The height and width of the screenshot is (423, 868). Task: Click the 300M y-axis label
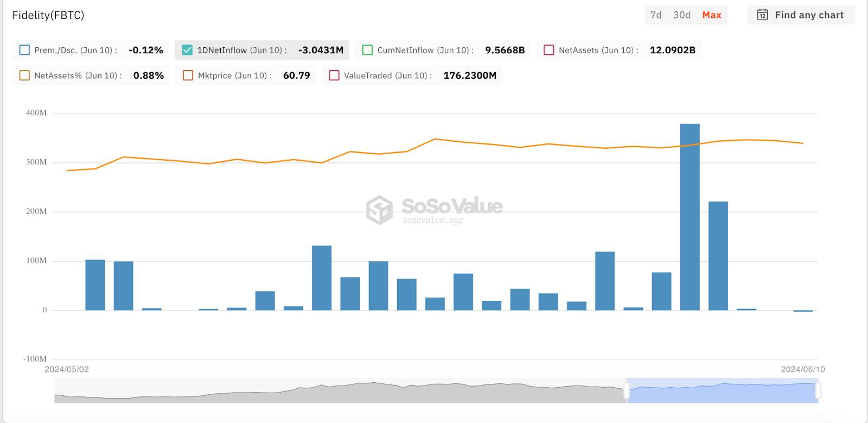pyautogui.click(x=36, y=162)
